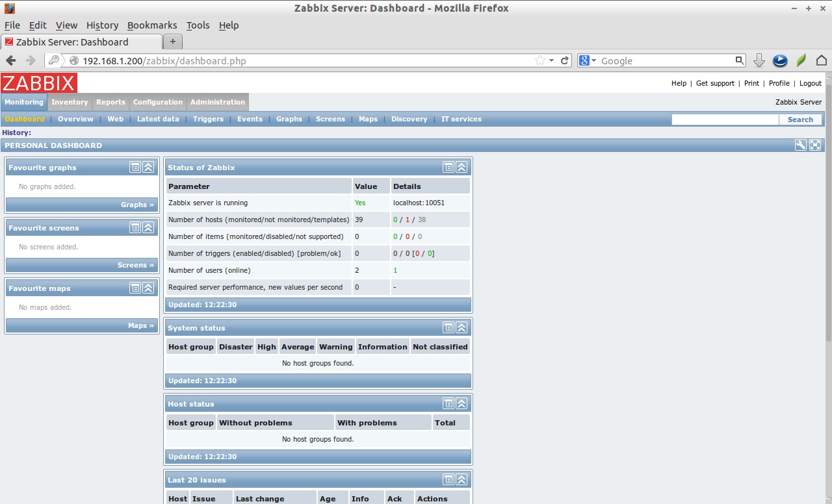Click Graphs » link in Favourite graphs
Screen dimensions: 832x504
137,205
